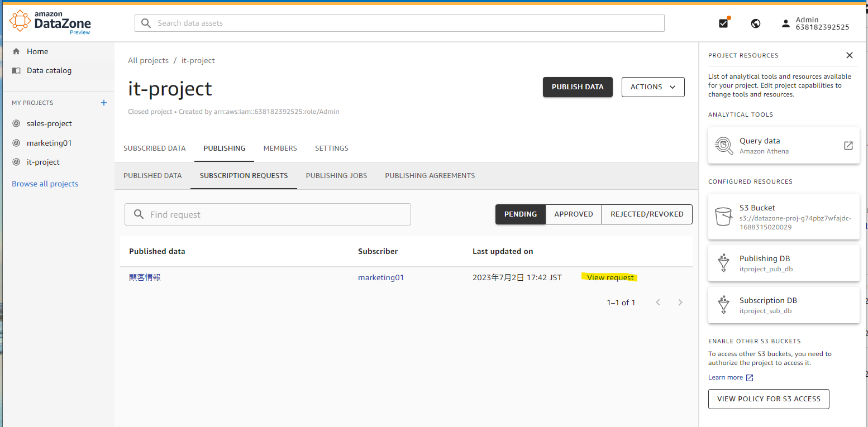Open Query data external link icon
868x427 pixels.
[x=848, y=146]
